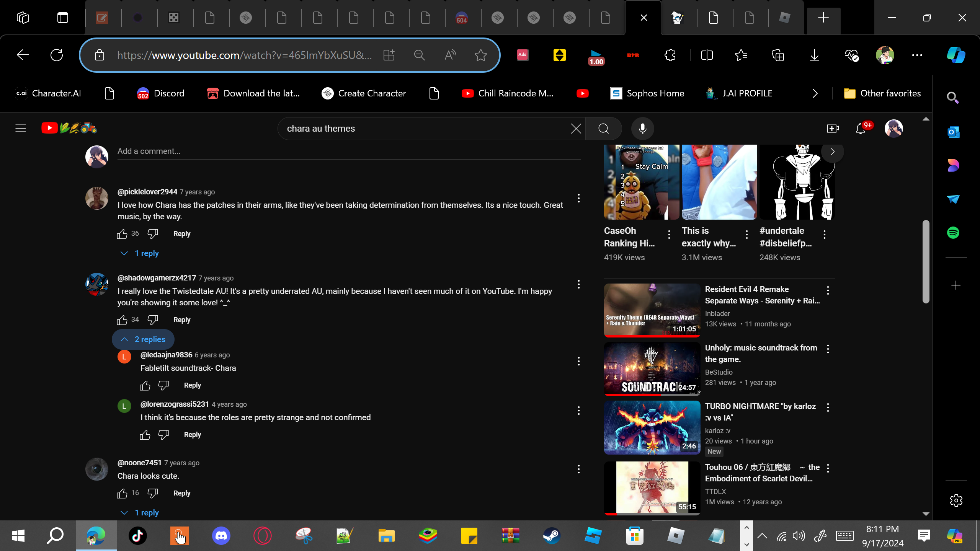Show more bookmarks with favorites chevron
This screenshot has width=980, height=551.
(x=815, y=93)
